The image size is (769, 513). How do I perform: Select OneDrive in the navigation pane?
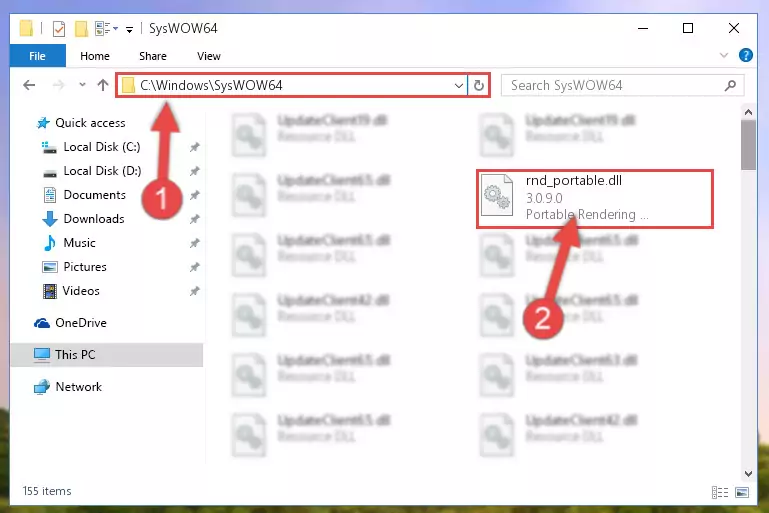[80, 323]
